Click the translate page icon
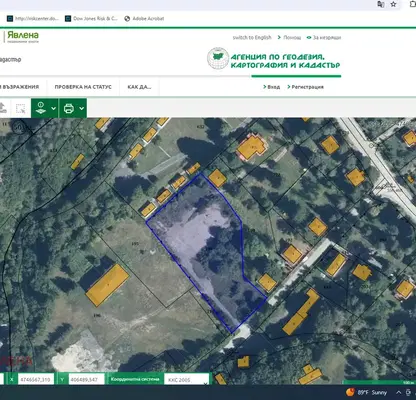 tap(380, 4)
